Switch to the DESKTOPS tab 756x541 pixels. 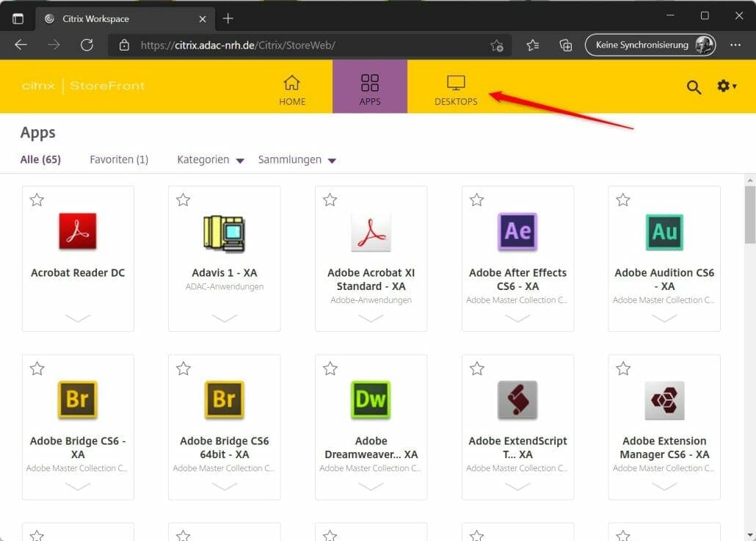click(x=456, y=90)
